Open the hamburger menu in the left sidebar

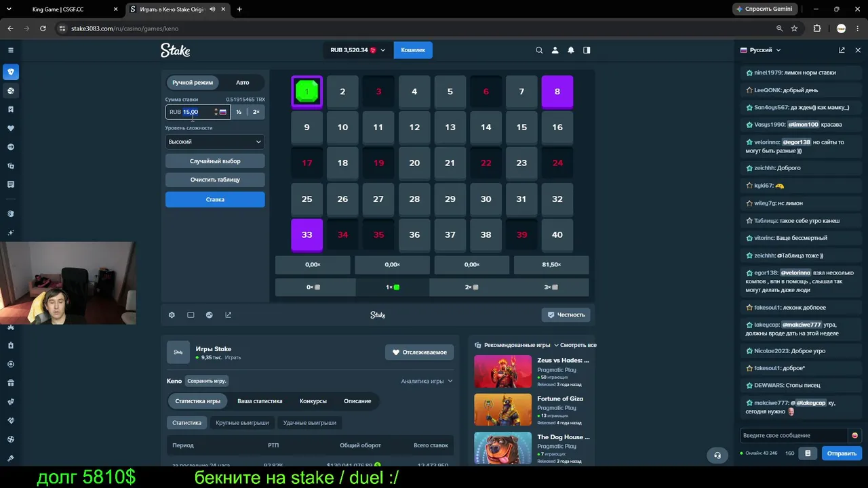11,50
